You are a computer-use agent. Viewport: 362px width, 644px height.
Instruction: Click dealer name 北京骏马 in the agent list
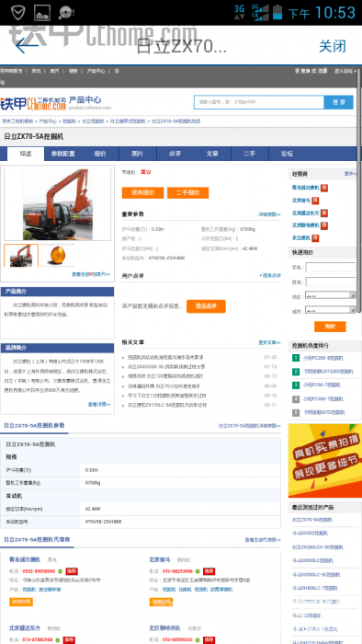160,559
